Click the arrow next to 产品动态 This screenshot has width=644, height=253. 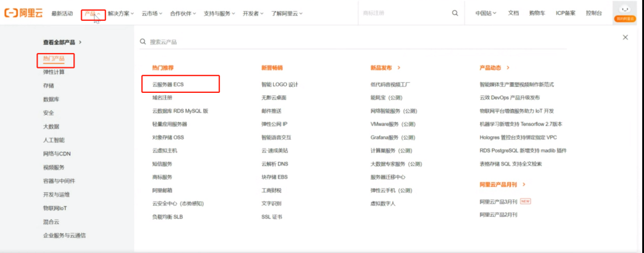click(x=508, y=68)
